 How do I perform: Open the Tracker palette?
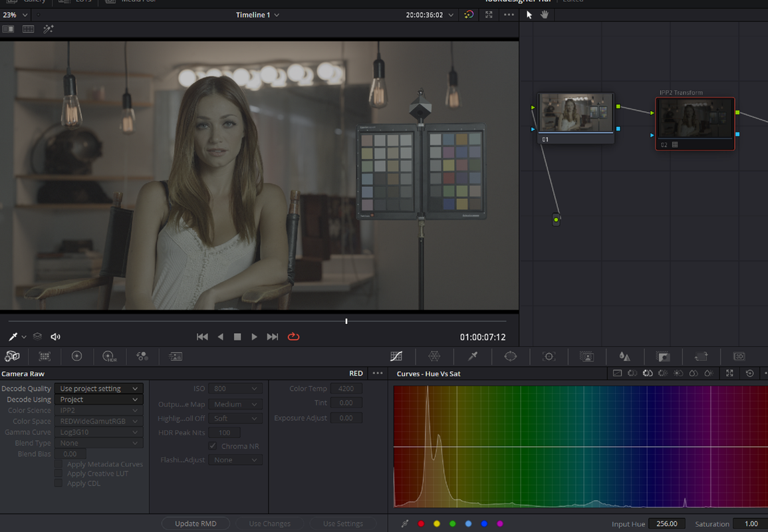coord(549,356)
